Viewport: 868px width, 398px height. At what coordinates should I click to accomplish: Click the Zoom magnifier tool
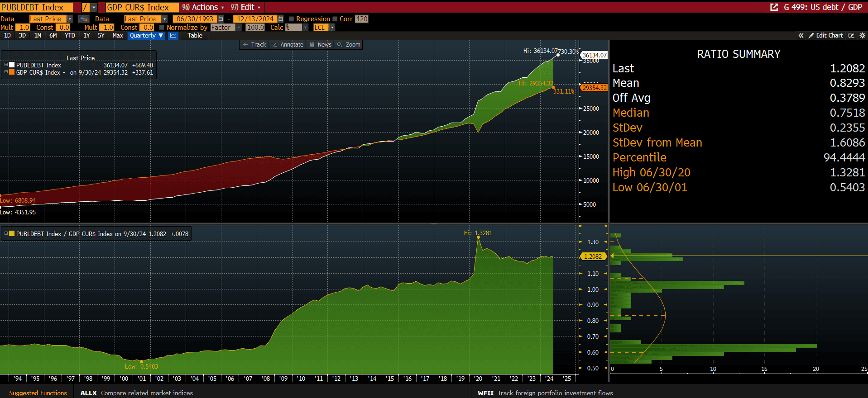click(x=349, y=45)
